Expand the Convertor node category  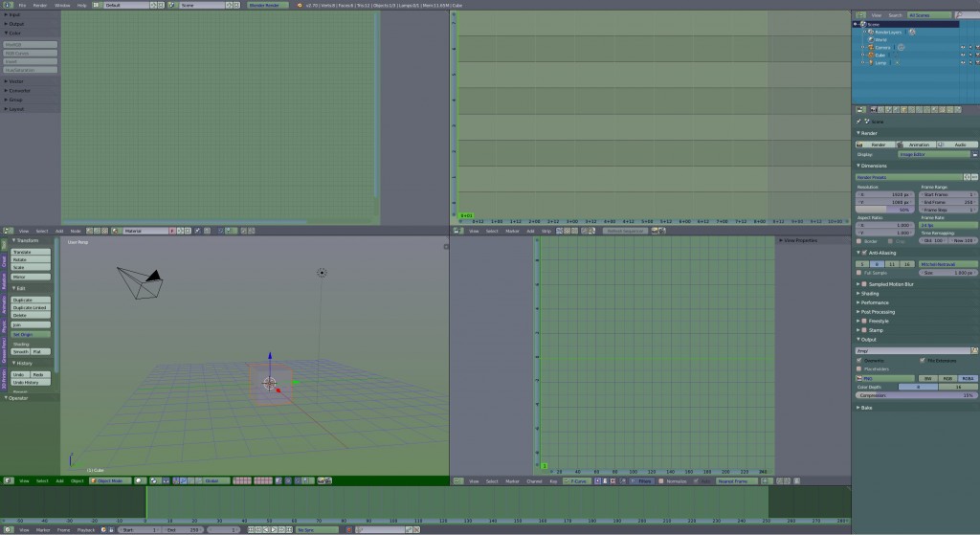(x=19, y=91)
